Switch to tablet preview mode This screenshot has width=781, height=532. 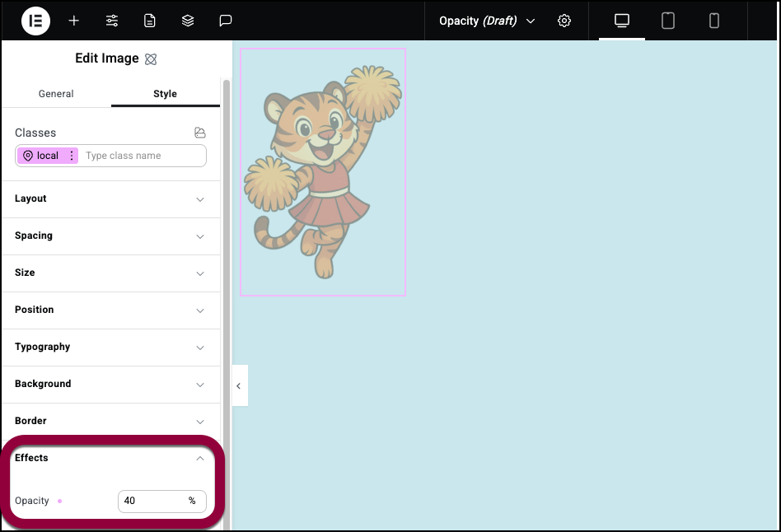click(667, 21)
